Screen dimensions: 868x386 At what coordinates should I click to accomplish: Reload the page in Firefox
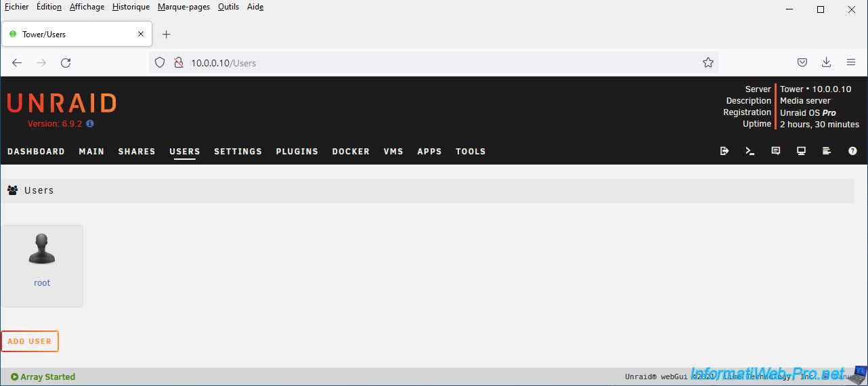point(66,62)
